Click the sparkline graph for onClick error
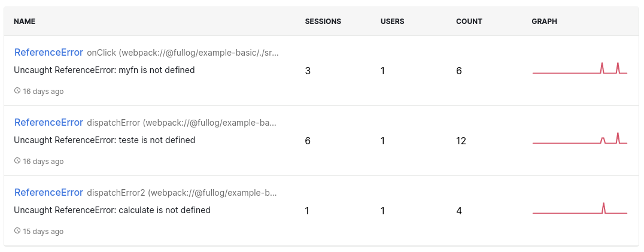This screenshot has width=644, height=252. click(579, 68)
